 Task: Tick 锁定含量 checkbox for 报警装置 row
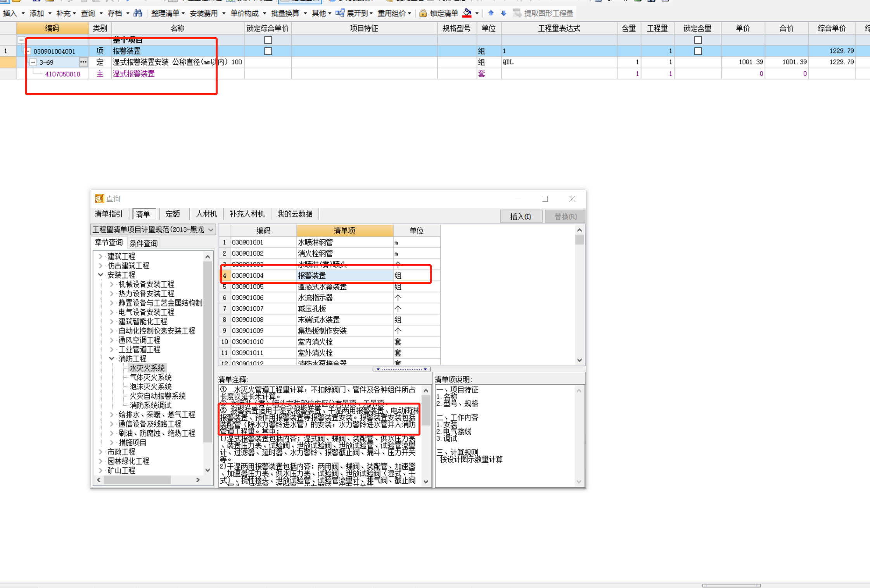point(698,51)
